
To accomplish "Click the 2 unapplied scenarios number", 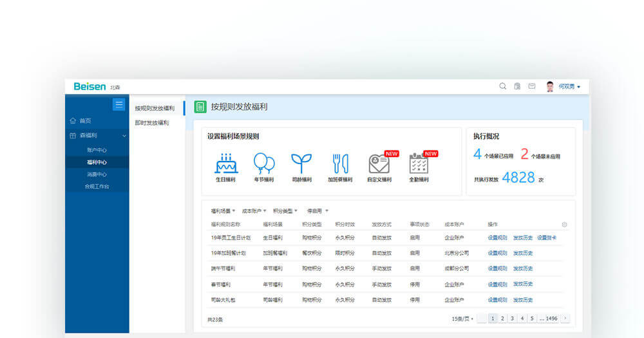I will coord(524,155).
